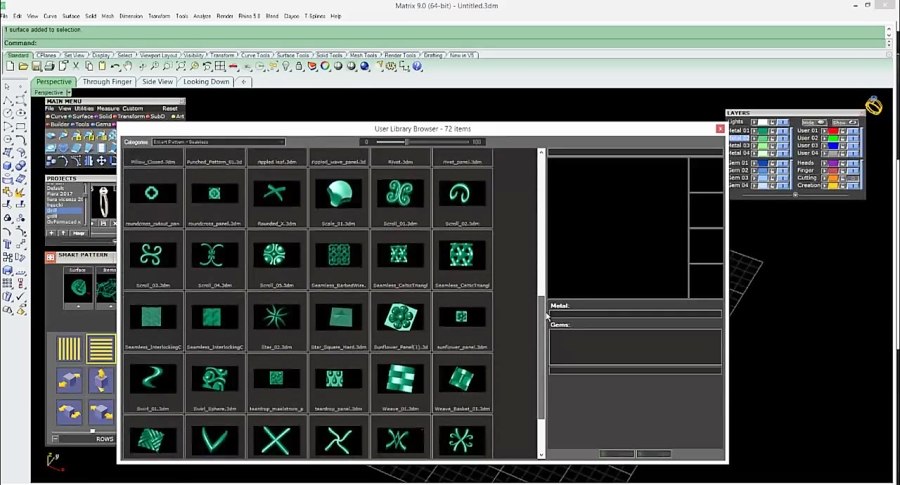Expand User 02 layer arrow
This screenshot has width=900, height=485.
tap(824, 138)
